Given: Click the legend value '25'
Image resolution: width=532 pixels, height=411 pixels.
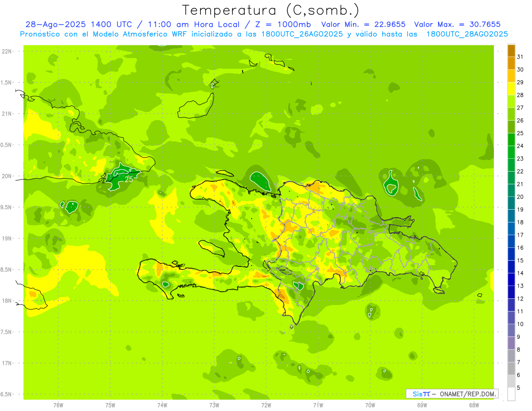Looking at the screenshot, I should click(x=520, y=133).
